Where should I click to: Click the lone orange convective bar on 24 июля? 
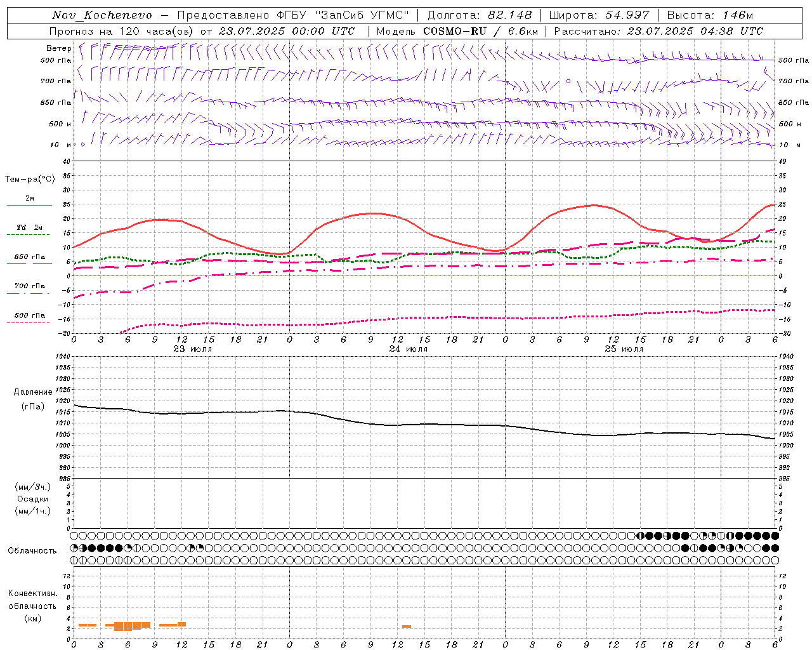[x=407, y=627]
